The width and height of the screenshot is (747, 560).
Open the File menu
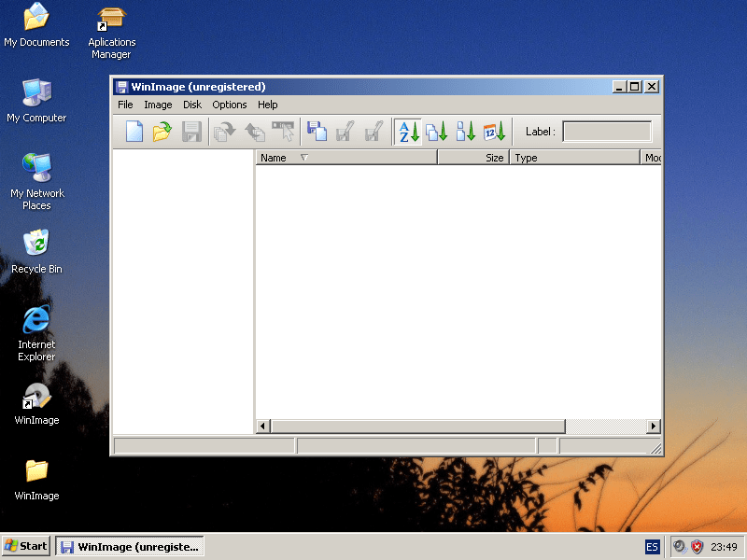(x=125, y=105)
